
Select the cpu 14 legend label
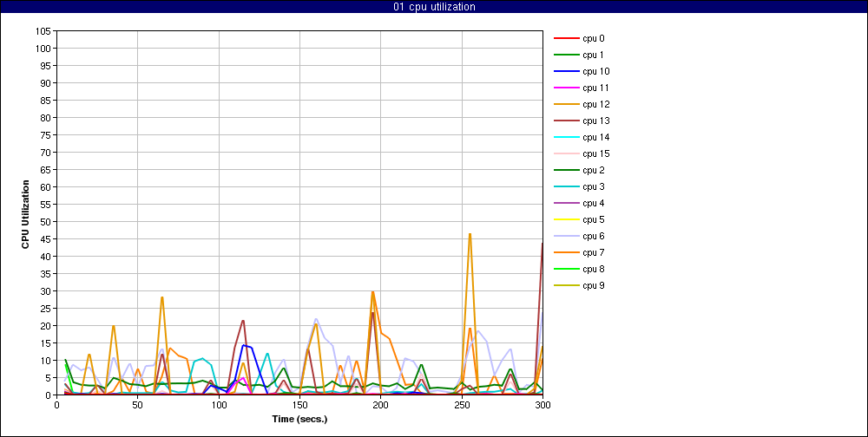596,137
